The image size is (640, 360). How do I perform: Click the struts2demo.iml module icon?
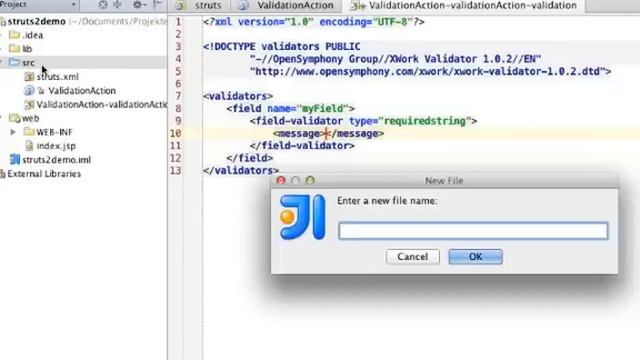[x=15, y=160]
